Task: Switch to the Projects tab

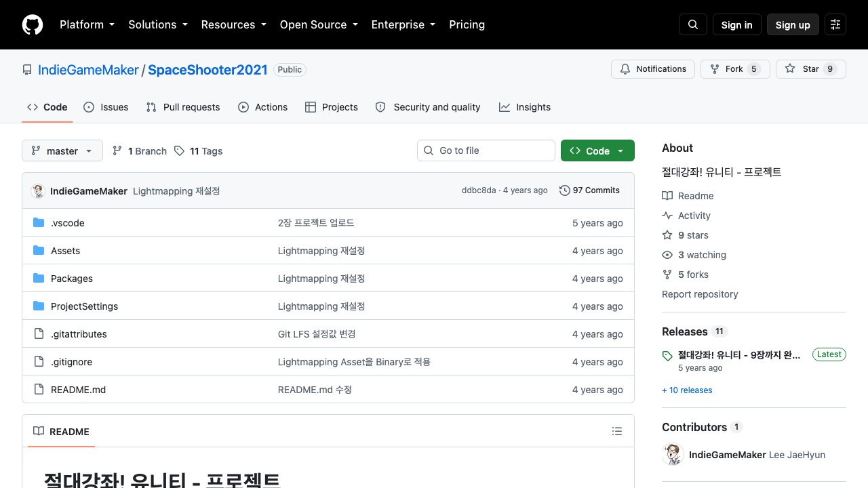Action: pos(332,107)
